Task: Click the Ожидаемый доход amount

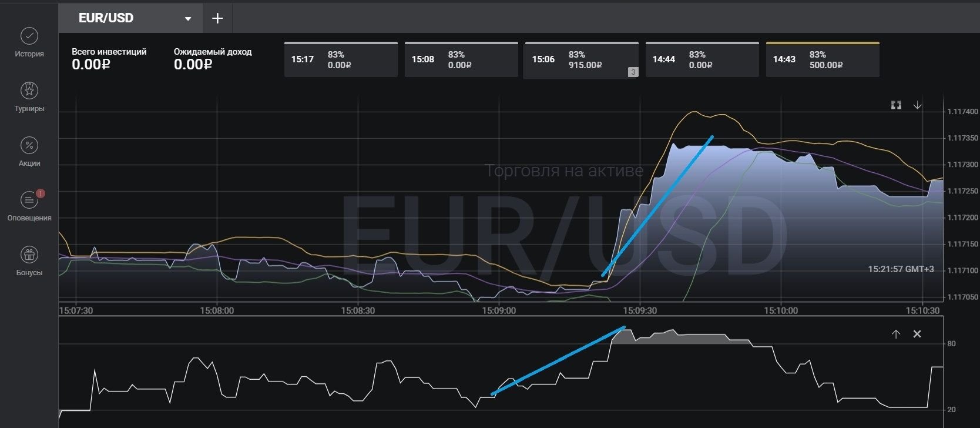Action: click(193, 65)
